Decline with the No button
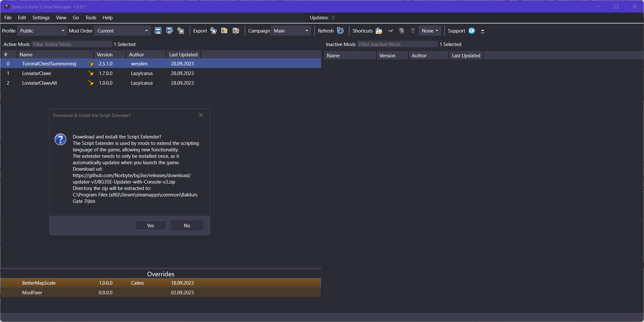 tap(187, 225)
